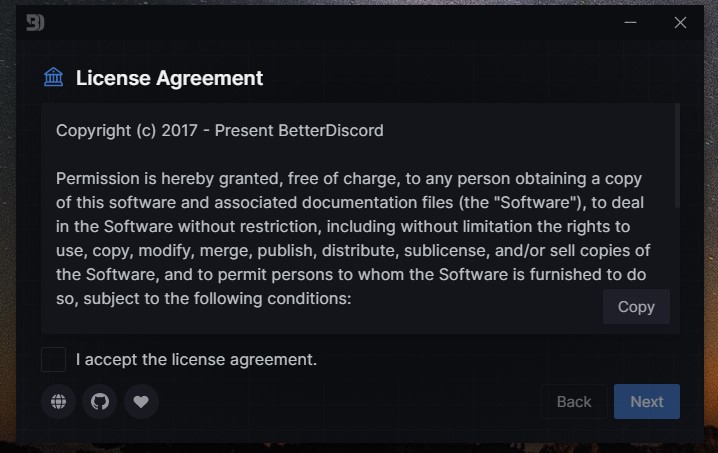The height and width of the screenshot is (453, 718).
Task: Copy the license text with Copy button
Action: click(x=636, y=306)
